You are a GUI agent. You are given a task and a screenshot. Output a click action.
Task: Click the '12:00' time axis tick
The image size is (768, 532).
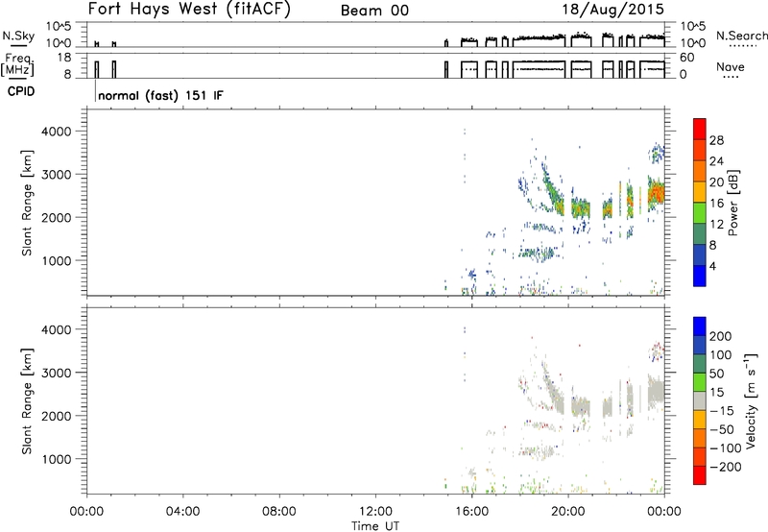[375, 512]
